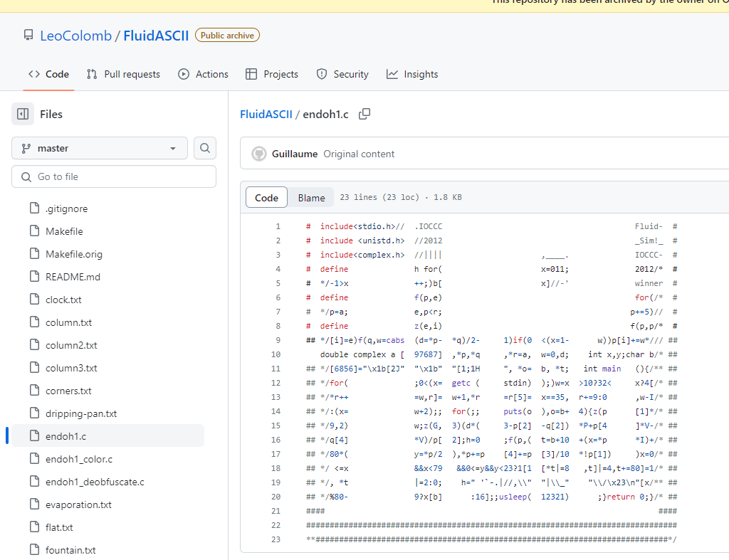Open Guillaume author link
729x560 pixels.
[295, 154]
